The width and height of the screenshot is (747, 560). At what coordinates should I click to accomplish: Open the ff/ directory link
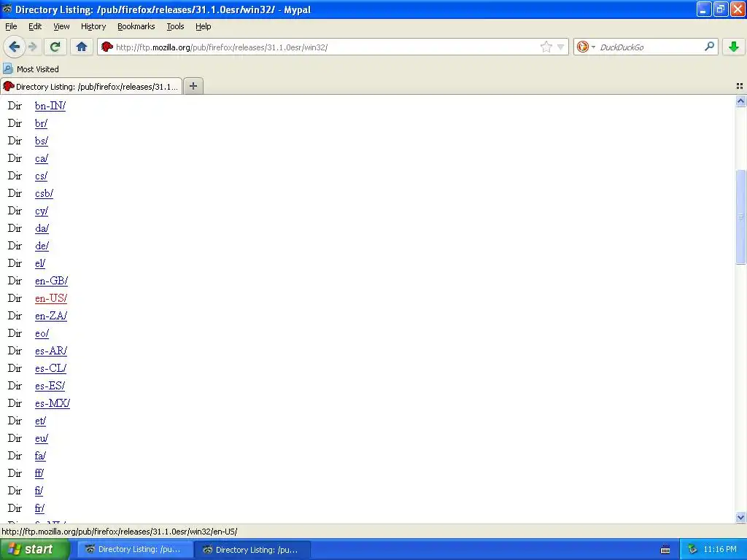tap(39, 473)
